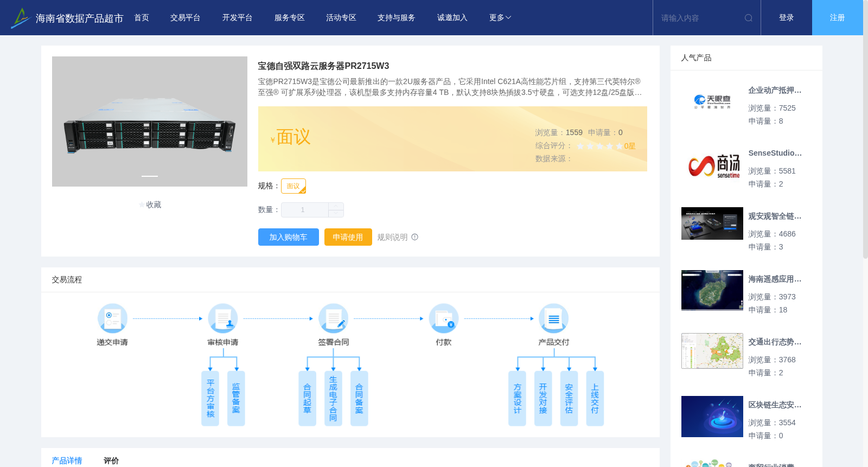
Task: Expand the 更多 navigation dropdown
Action: tap(500, 18)
